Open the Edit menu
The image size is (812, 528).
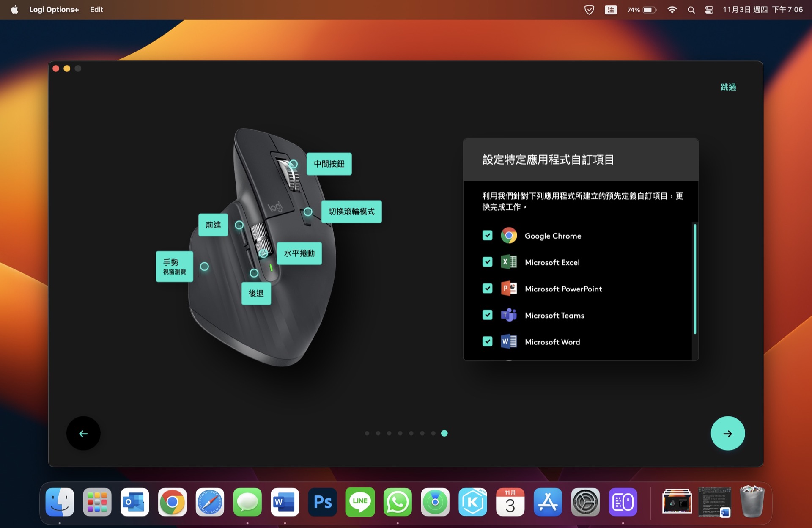pos(96,10)
